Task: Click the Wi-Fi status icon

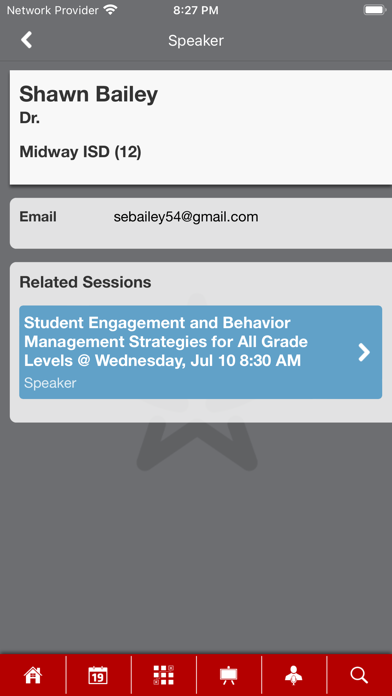Action: pyautogui.click(x=110, y=10)
